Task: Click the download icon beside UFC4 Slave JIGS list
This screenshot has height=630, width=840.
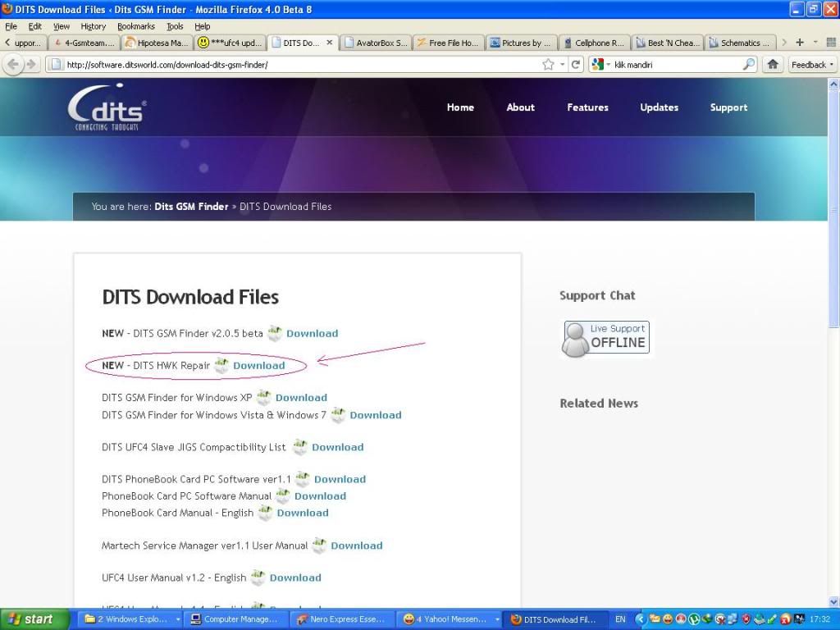Action: tap(300, 447)
